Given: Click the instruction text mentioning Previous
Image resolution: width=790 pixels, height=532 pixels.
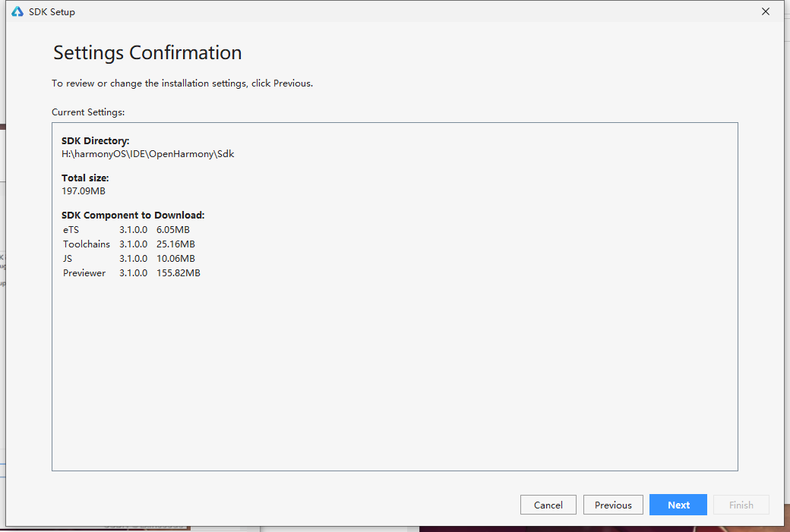Looking at the screenshot, I should (x=182, y=83).
